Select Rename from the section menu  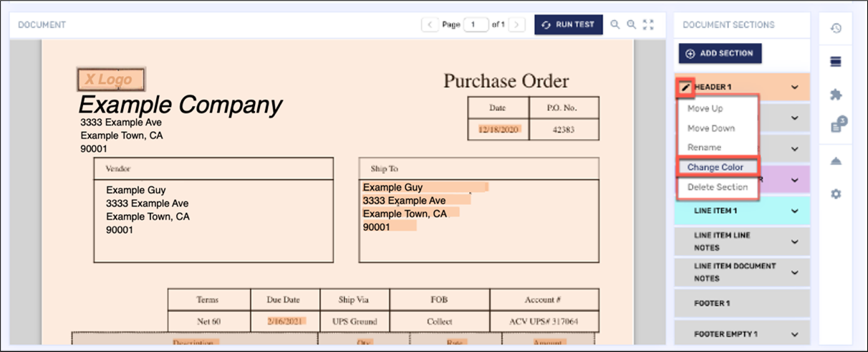coord(704,147)
